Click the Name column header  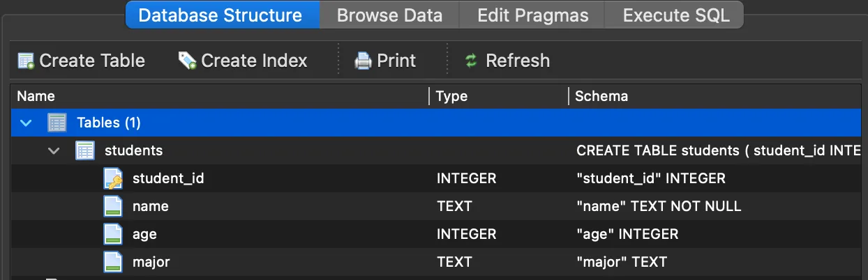(x=36, y=96)
